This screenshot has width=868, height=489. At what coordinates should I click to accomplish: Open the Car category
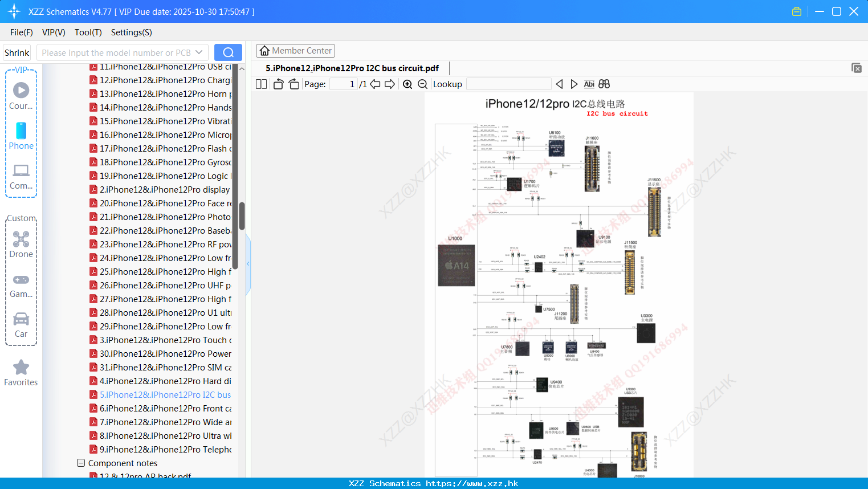(x=21, y=325)
